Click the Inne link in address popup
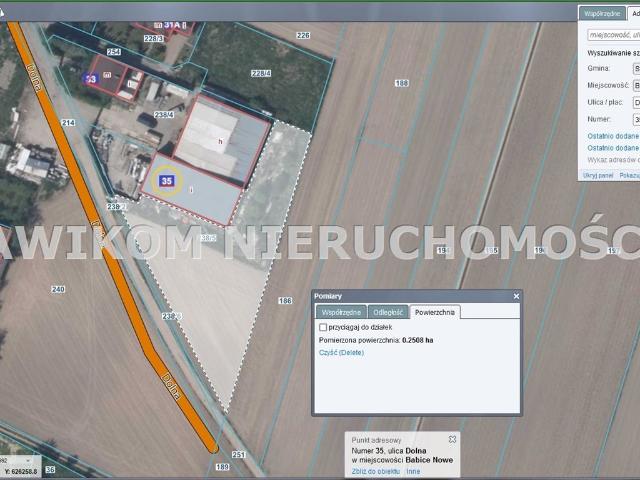 tap(413, 471)
